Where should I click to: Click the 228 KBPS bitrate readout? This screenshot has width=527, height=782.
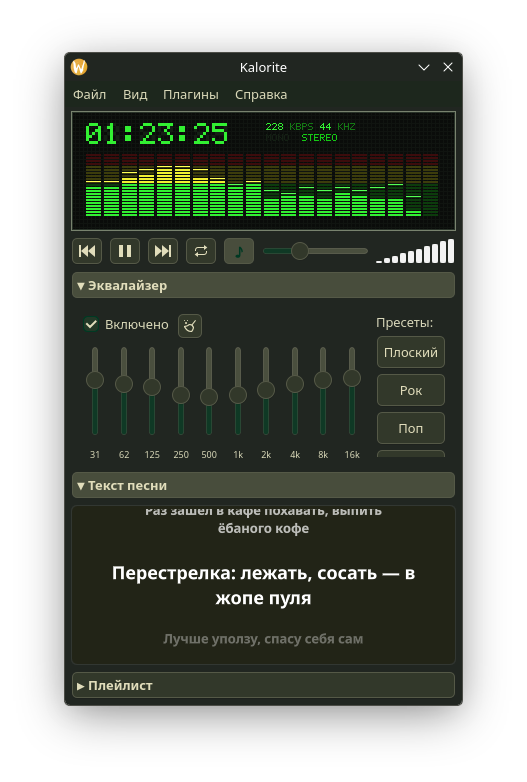289,127
